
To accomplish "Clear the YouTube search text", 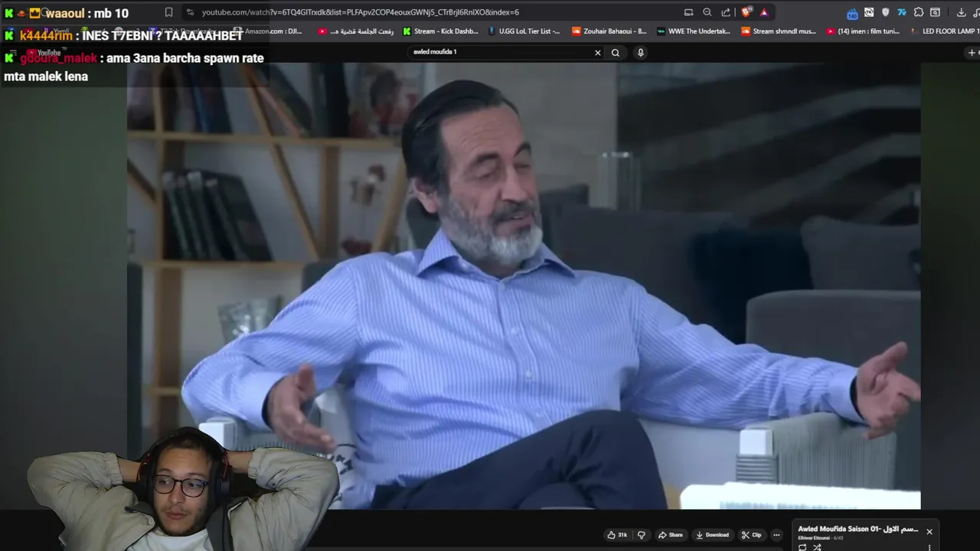I will tap(598, 53).
